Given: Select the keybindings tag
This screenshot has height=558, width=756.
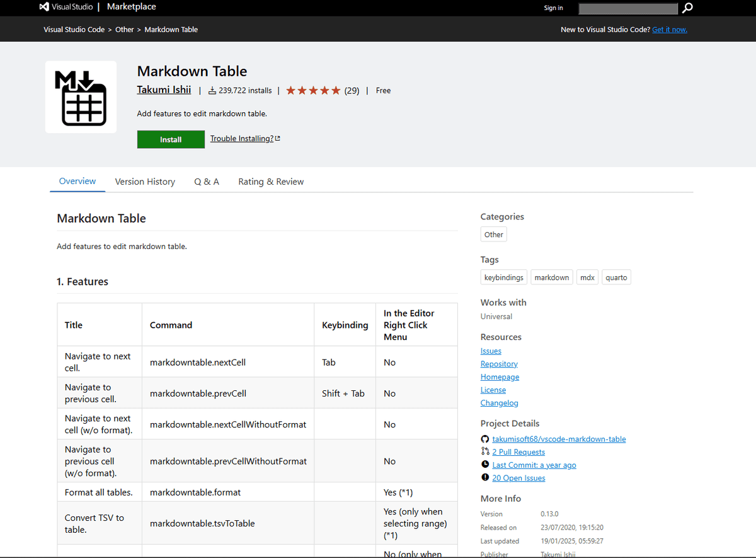Looking at the screenshot, I should pyautogui.click(x=504, y=277).
